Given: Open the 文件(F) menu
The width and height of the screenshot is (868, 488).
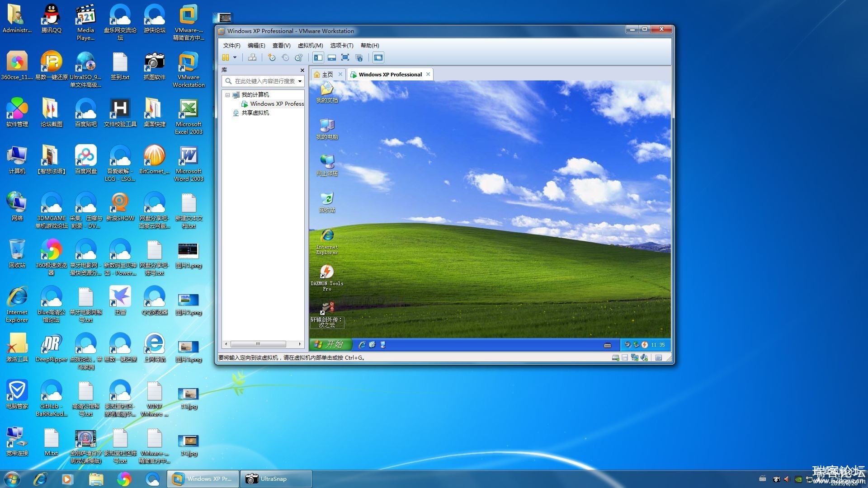Looking at the screenshot, I should tap(231, 45).
